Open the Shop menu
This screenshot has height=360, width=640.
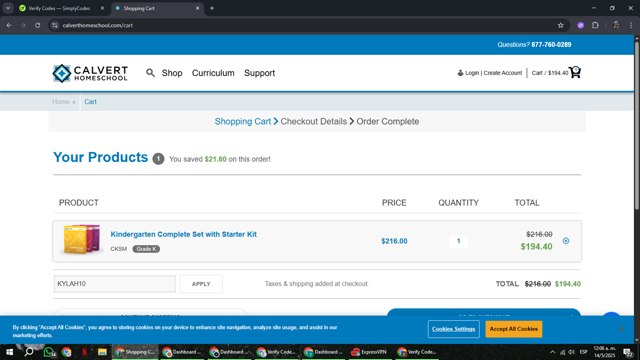[x=172, y=73]
